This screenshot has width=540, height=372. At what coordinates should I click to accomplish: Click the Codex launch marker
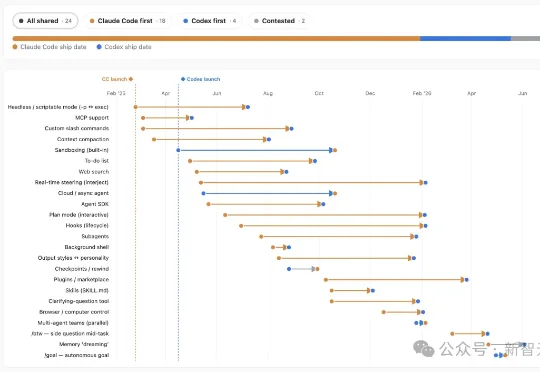(x=200, y=79)
